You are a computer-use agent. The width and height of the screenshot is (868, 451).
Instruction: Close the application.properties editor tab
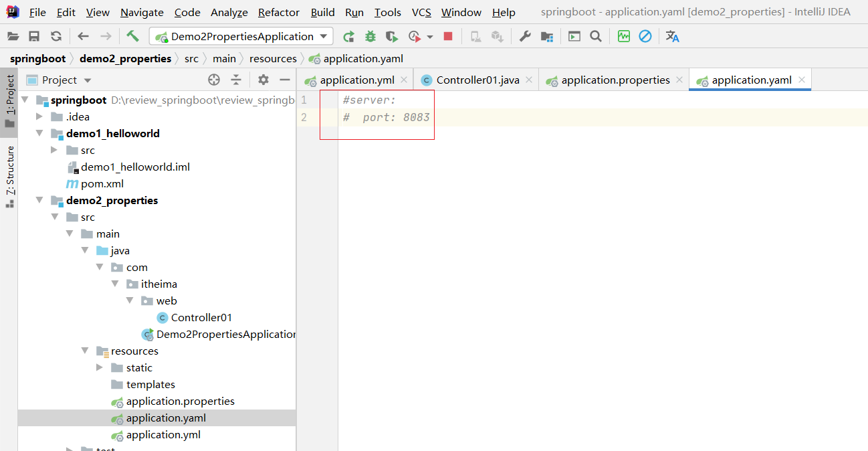point(679,80)
